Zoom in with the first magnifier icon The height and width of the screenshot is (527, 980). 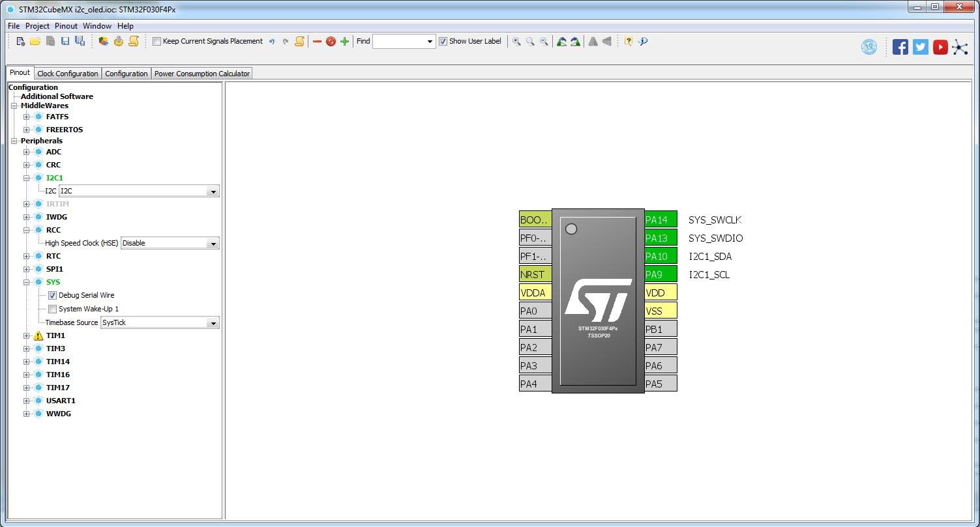[516, 41]
